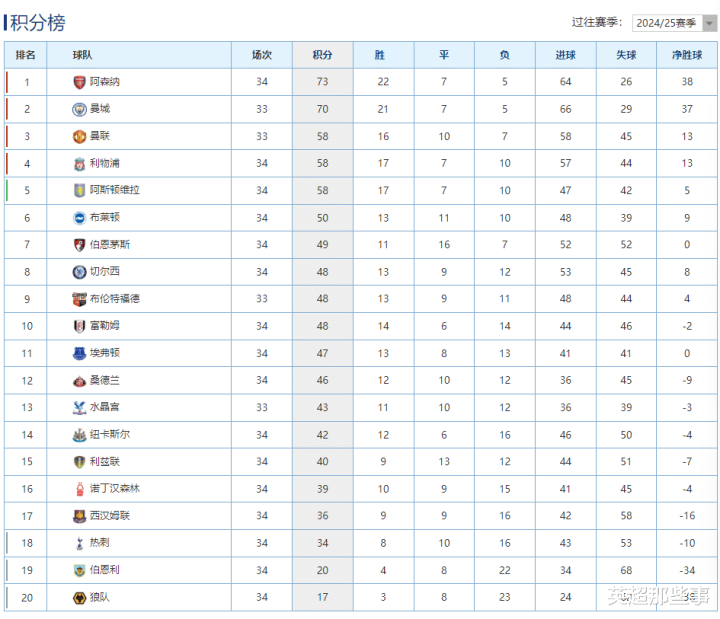
Task: Open the 布伦特福德 team link
Action: point(115,299)
